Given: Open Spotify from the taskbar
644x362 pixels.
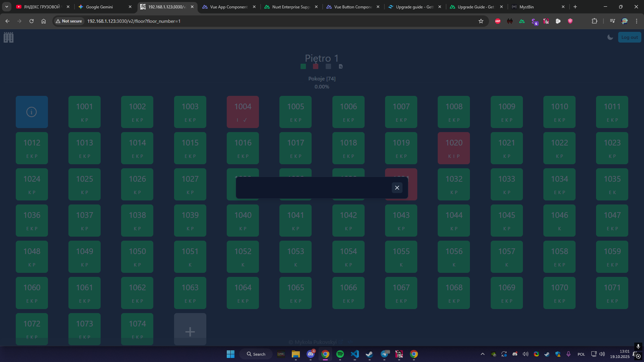Looking at the screenshot, I should [340, 354].
